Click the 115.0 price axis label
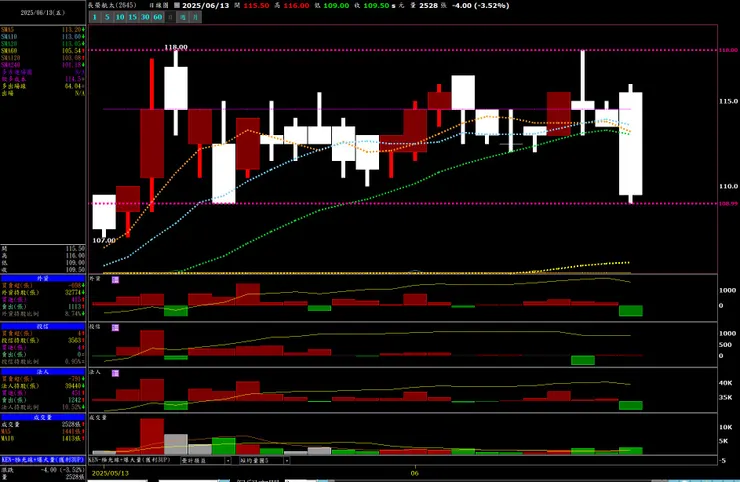 pos(729,101)
